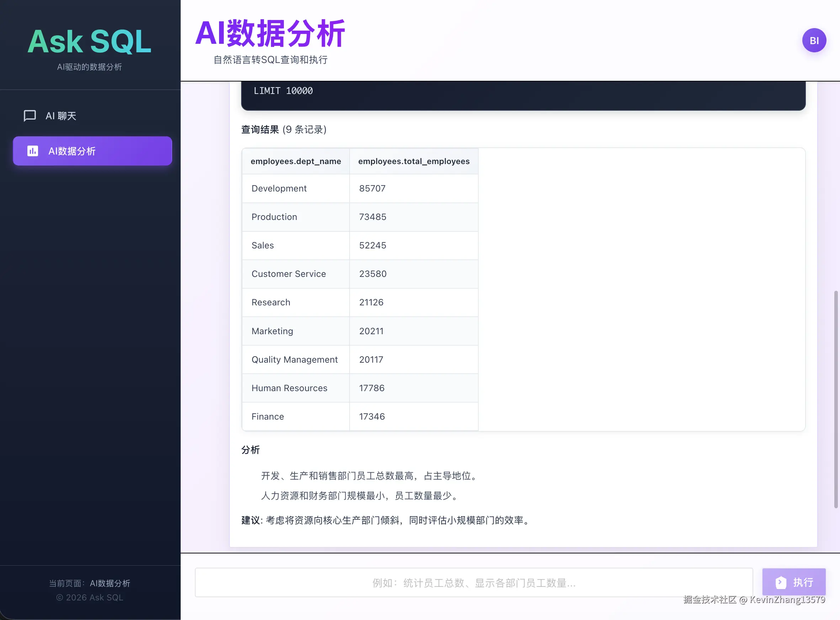Select the bar chart icon on AI数据分析 item
Image resolution: width=840 pixels, height=620 pixels.
click(x=32, y=151)
